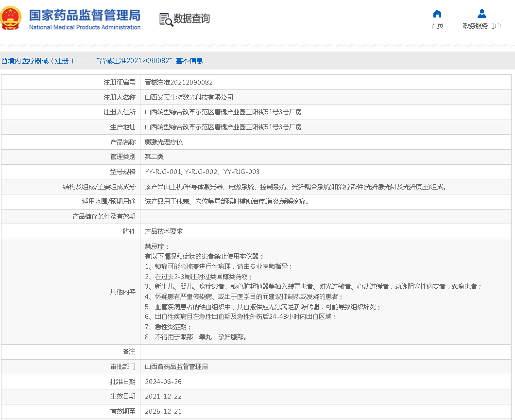
Task: Click National Medical Products Administration English subtitle
Action: pyautogui.click(x=85, y=27)
